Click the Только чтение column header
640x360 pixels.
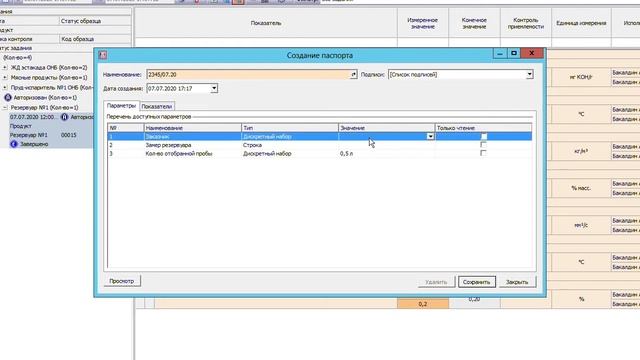tap(483, 128)
